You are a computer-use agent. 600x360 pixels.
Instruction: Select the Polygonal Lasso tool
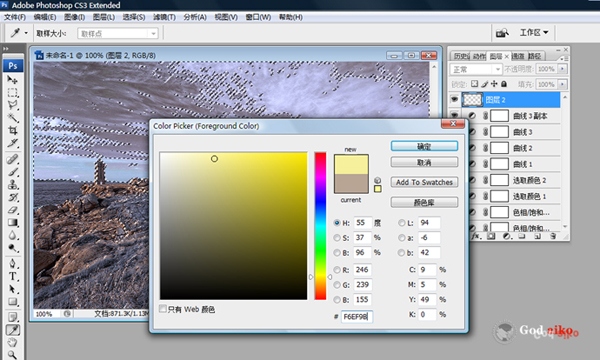[13, 105]
